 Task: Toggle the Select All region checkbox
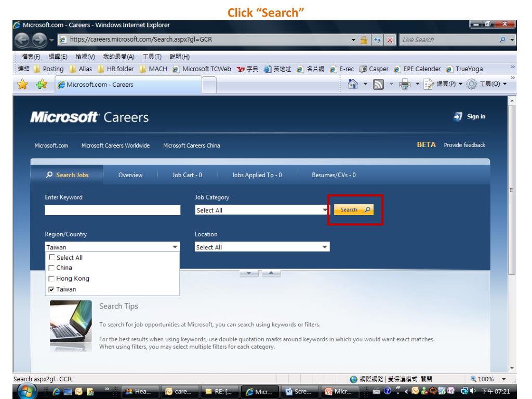pyautogui.click(x=51, y=257)
